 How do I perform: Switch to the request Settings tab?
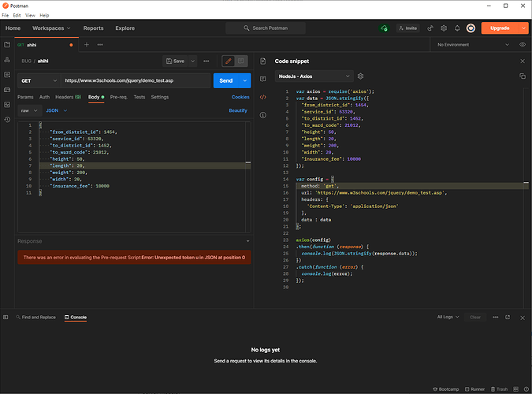pyautogui.click(x=160, y=97)
